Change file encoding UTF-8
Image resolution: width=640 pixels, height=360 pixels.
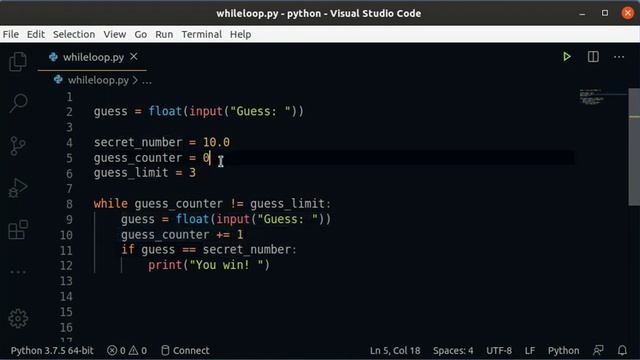click(499, 351)
